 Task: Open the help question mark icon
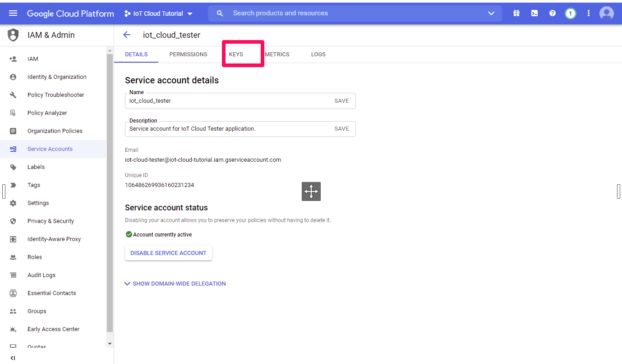coord(553,13)
